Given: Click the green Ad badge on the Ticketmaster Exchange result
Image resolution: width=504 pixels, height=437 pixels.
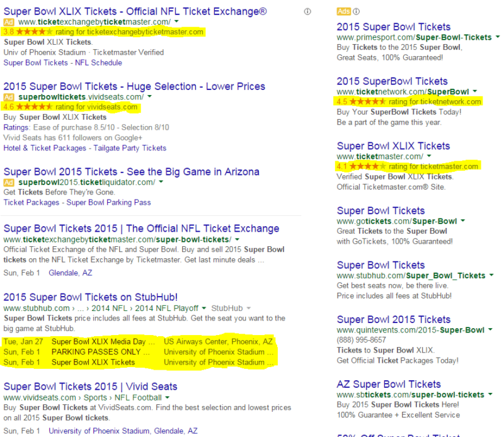Looking at the screenshot, I should 10,21.
